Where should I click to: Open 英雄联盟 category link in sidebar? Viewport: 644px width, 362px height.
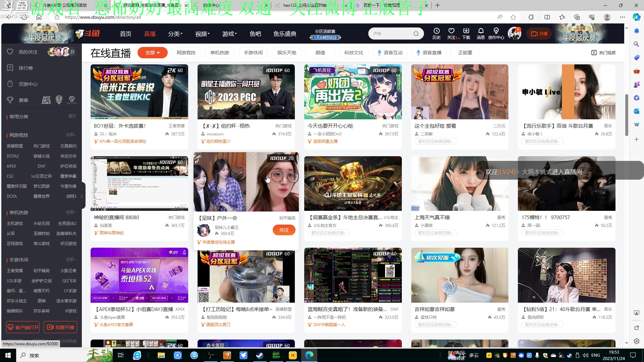click(15, 146)
